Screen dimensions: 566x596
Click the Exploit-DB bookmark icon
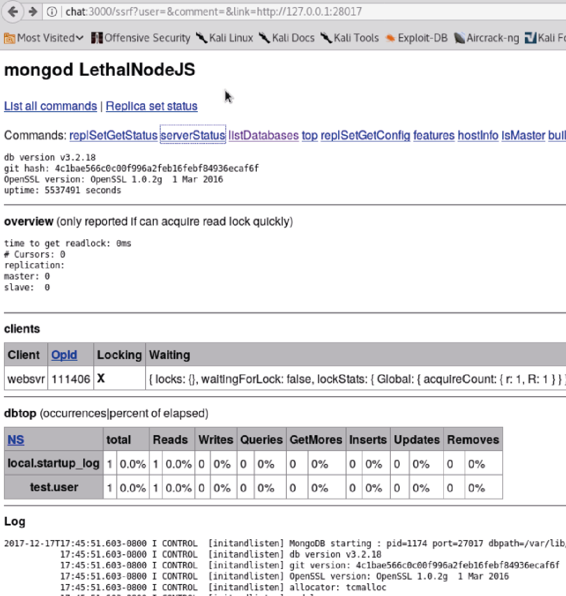[x=390, y=38]
